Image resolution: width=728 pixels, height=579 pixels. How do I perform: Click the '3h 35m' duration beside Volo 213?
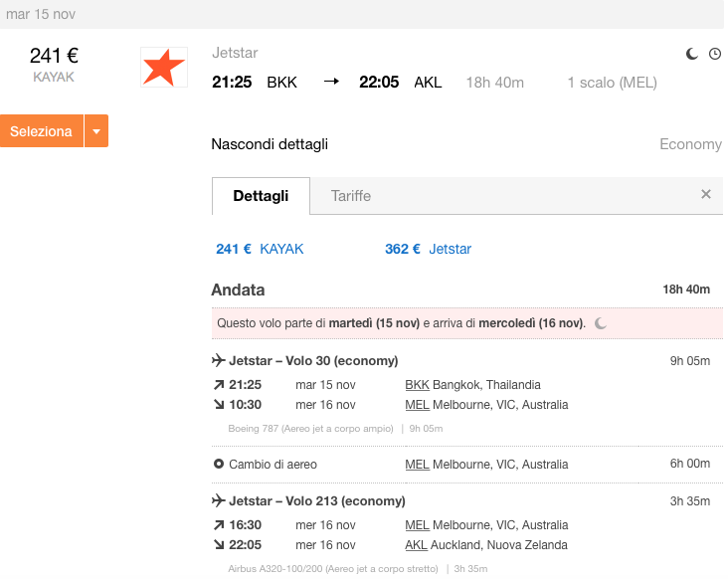coord(690,501)
